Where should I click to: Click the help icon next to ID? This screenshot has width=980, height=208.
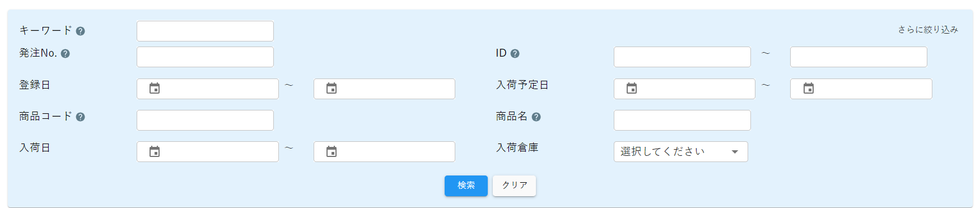point(515,54)
